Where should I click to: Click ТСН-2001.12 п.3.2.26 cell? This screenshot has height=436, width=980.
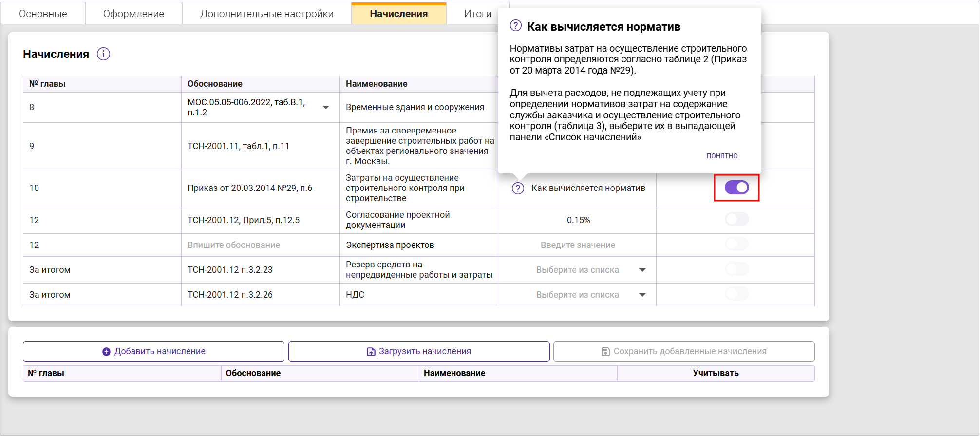coord(261,295)
